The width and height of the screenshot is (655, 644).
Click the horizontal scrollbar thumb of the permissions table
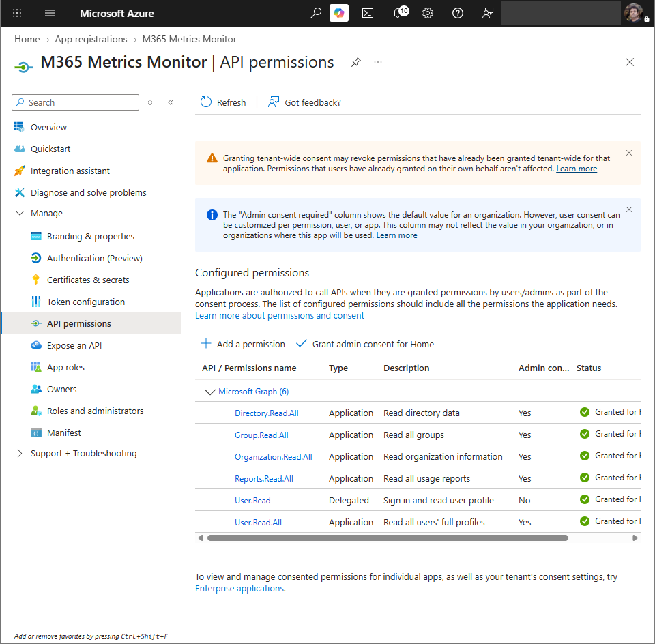[x=388, y=538]
